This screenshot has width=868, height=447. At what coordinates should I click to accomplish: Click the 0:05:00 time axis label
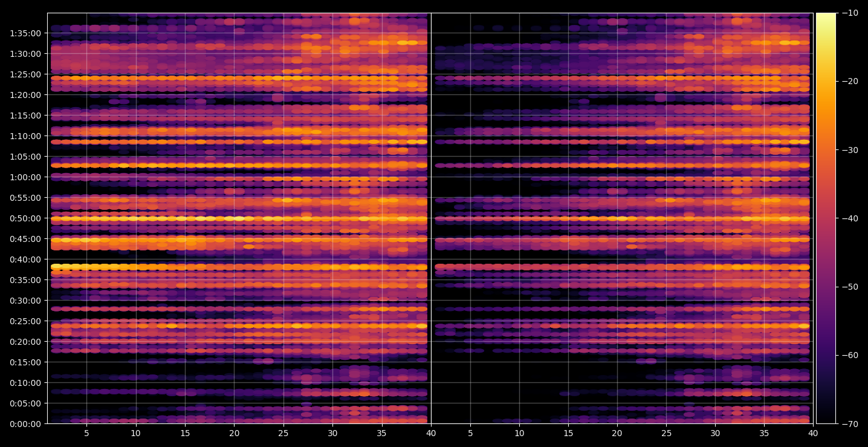[26, 403]
